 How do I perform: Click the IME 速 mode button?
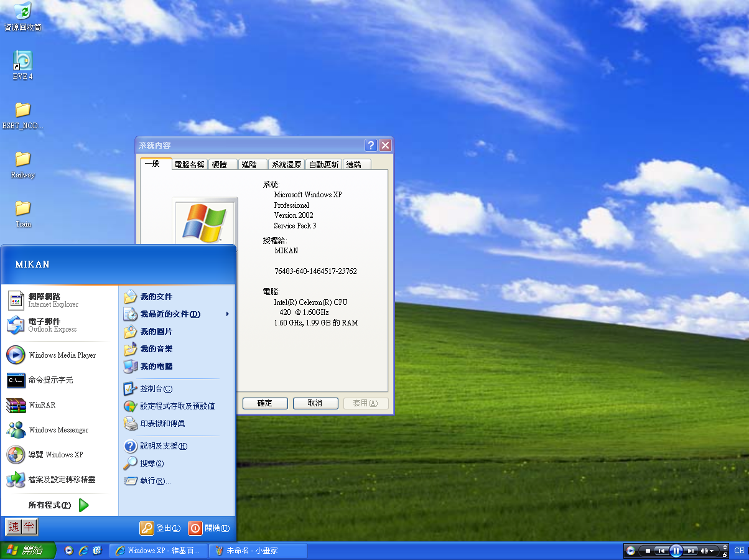(x=14, y=528)
